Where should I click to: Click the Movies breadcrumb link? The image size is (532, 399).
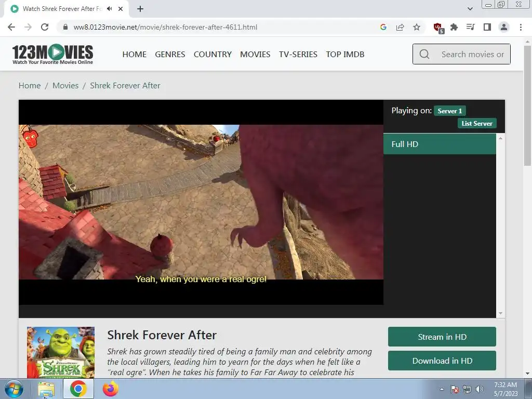pos(65,86)
